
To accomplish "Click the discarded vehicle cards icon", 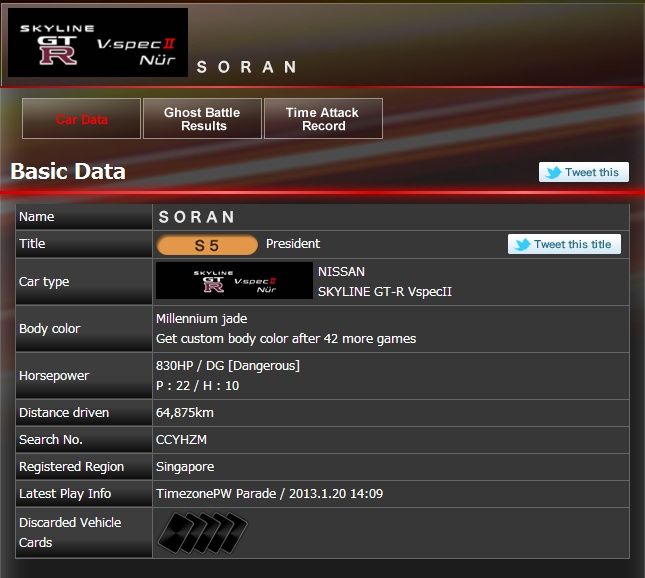I will coord(202,533).
